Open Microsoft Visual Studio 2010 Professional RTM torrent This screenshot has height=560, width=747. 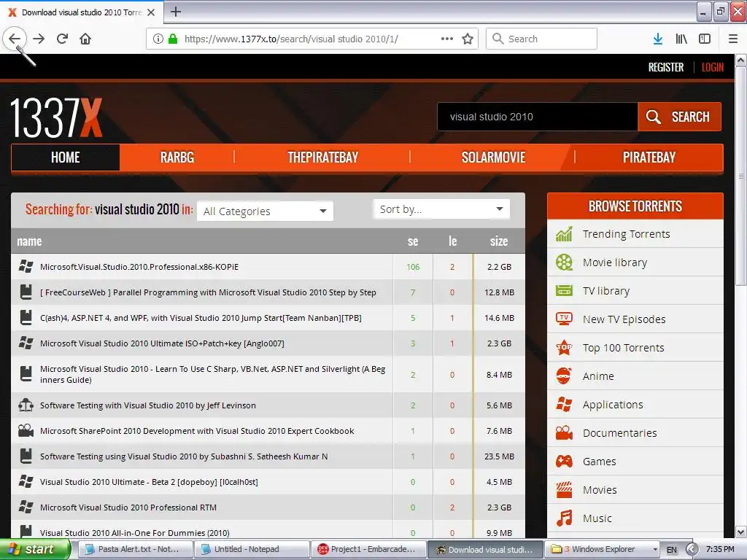(128, 507)
